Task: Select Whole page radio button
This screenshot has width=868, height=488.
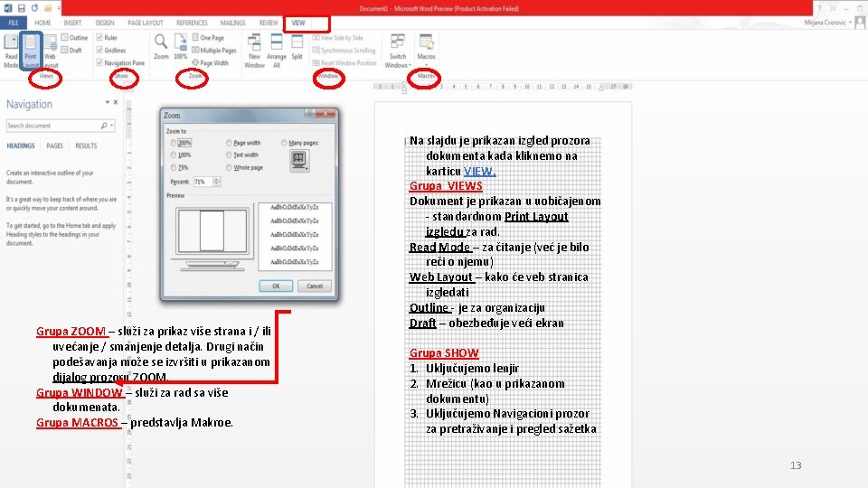Action: 229,168
